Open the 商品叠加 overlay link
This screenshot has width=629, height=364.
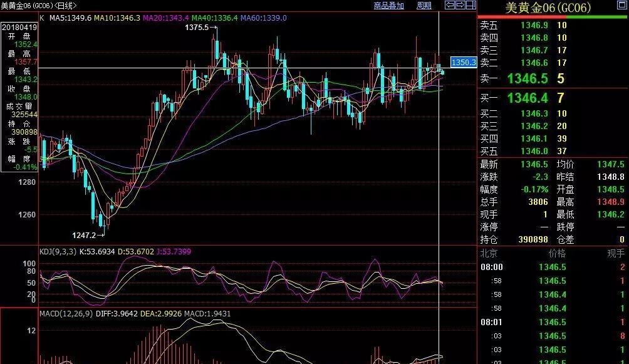pyautogui.click(x=388, y=5)
